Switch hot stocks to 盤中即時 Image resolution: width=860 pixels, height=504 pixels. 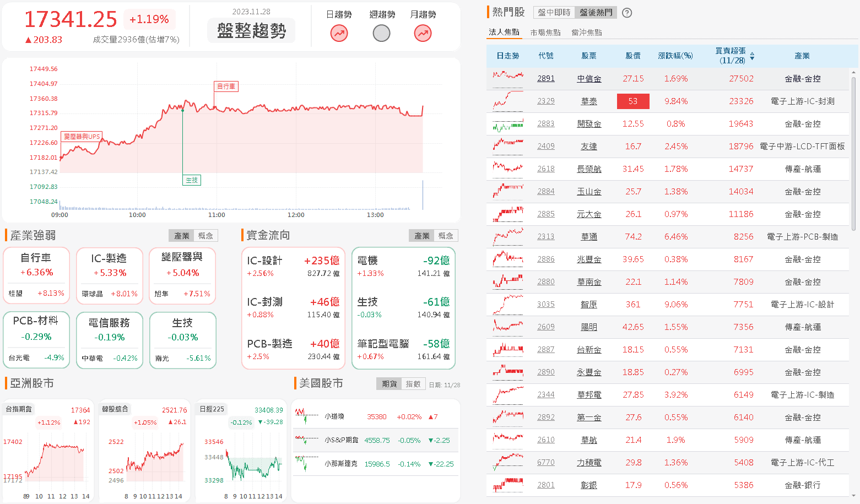pos(554,12)
